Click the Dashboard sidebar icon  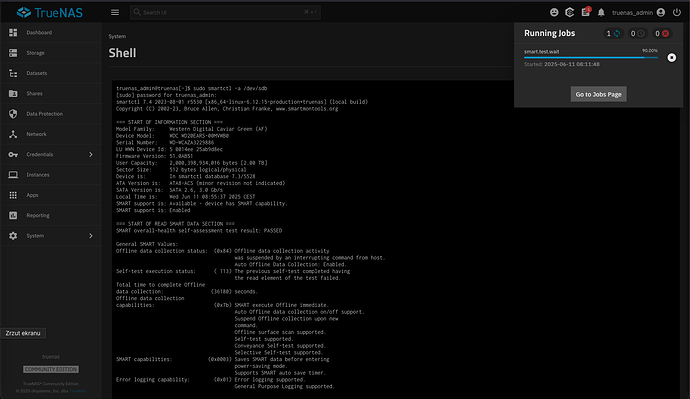(13, 33)
